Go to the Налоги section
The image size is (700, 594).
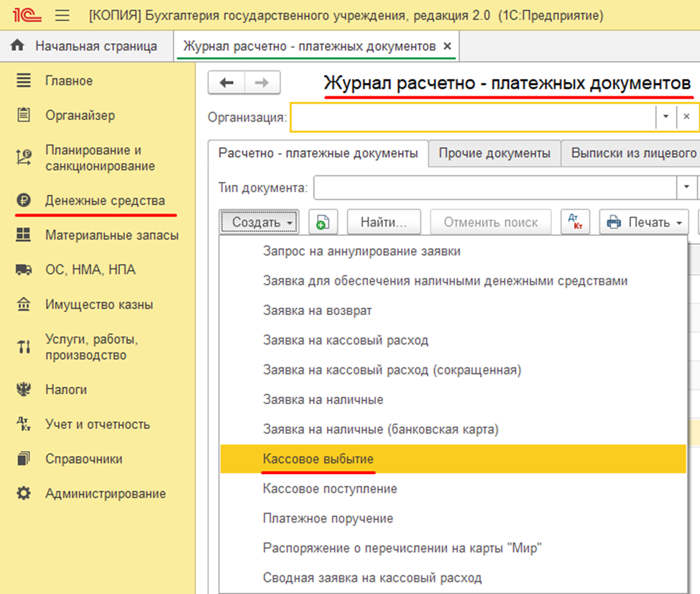(x=66, y=390)
